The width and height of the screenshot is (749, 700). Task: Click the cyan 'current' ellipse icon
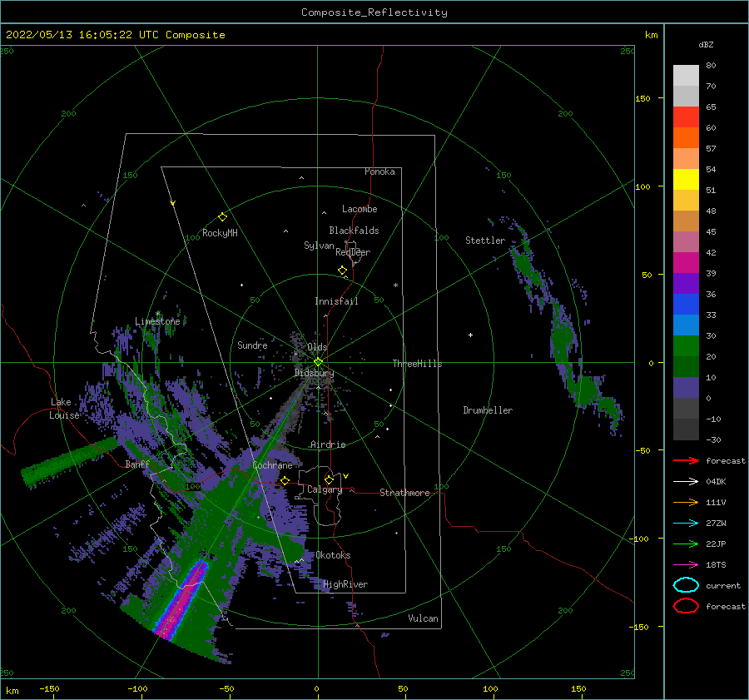pos(686,585)
